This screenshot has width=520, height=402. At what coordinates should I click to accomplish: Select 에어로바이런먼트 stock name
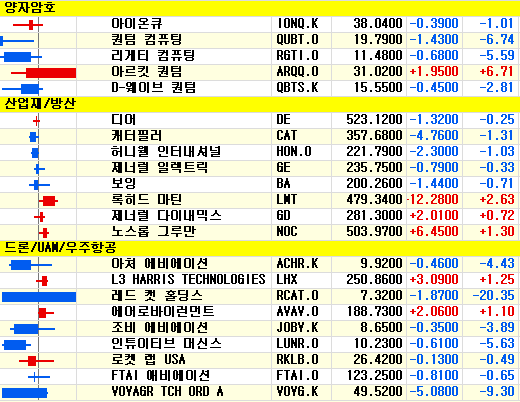(163, 312)
